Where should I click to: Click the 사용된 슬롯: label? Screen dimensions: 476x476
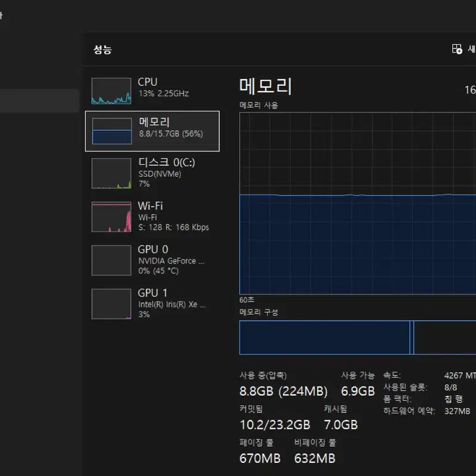(405, 387)
